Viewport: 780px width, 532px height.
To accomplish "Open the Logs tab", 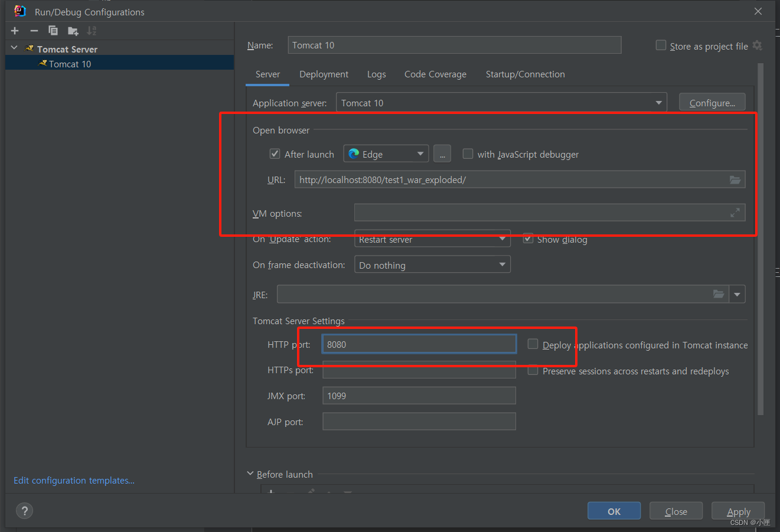I will tap(376, 74).
